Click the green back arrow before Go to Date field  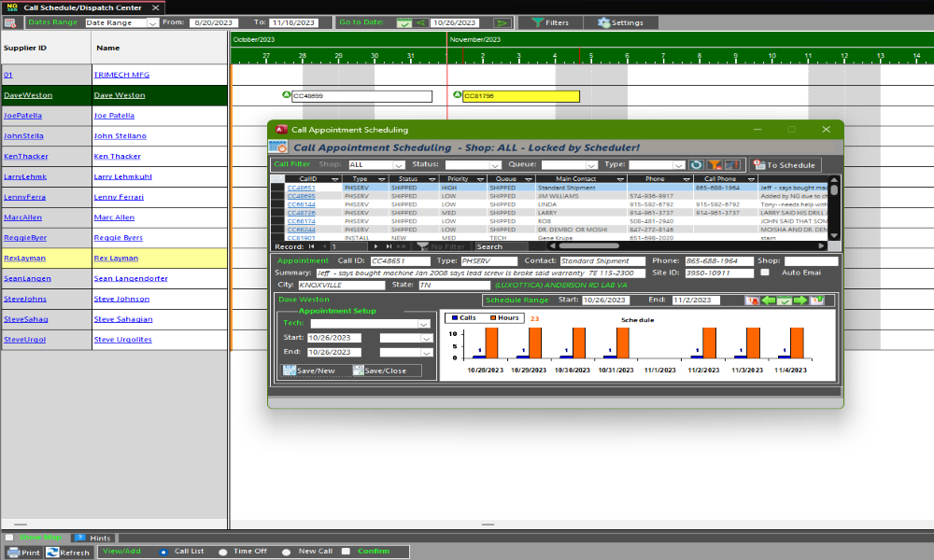pyautogui.click(x=420, y=22)
